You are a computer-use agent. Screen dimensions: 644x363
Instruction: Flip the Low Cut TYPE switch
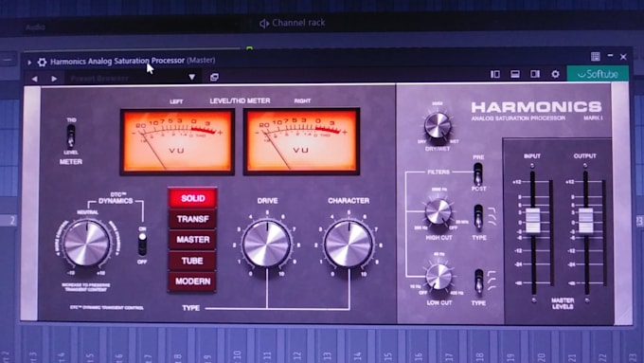click(x=479, y=281)
